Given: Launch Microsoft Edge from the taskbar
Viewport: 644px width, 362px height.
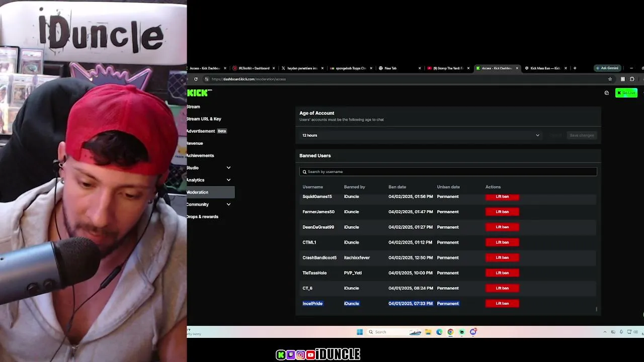Looking at the screenshot, I should [x=439, y=332].
